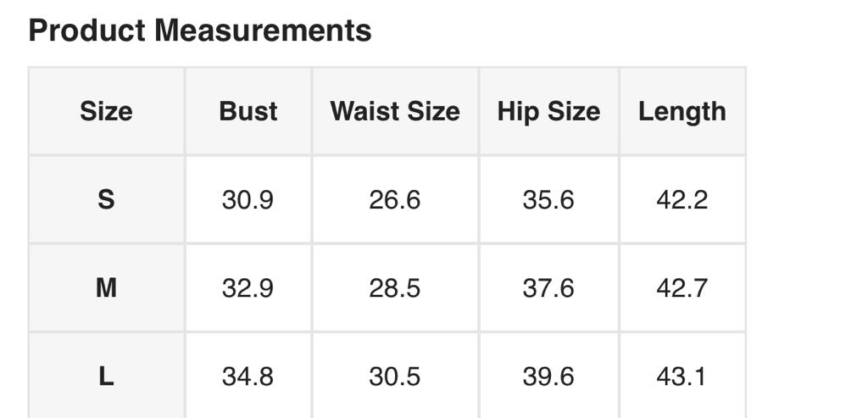Screen dimensions: 868x418
Task: Click the S size row label
Action: (x=106, y=200)
